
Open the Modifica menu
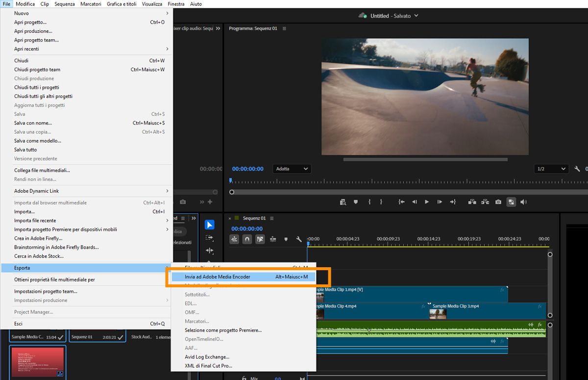25,4
